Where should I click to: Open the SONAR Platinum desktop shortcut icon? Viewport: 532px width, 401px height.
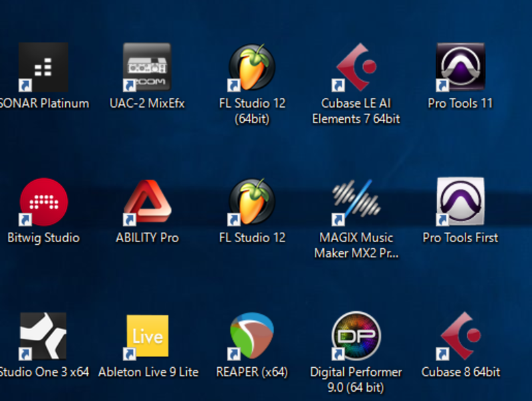coord(43,67)
